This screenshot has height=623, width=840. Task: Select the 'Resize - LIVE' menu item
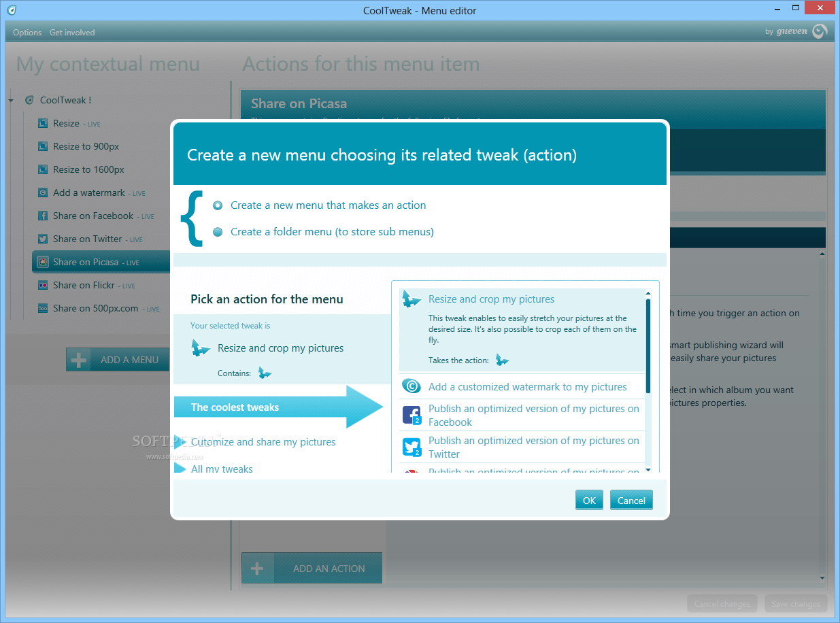pos(77,123)
